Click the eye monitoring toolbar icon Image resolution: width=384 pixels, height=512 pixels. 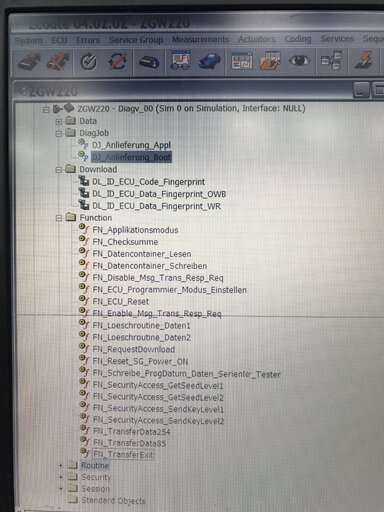click(300, 60)
